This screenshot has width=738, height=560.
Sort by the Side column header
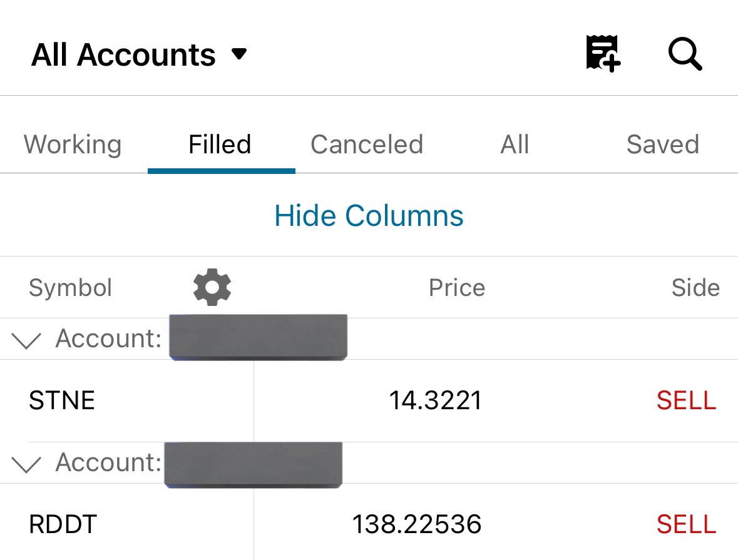coord(695,288)
